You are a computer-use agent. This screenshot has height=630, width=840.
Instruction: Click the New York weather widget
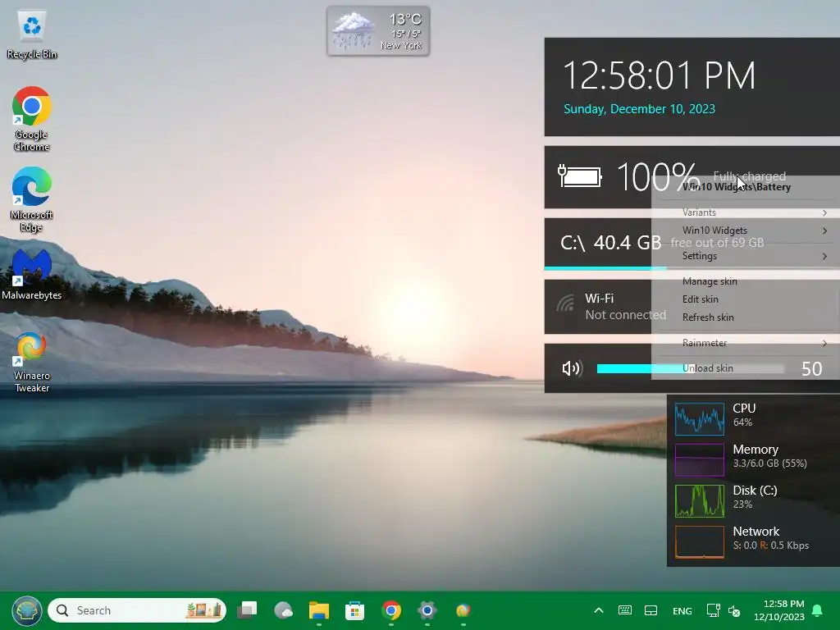[378, 31]
